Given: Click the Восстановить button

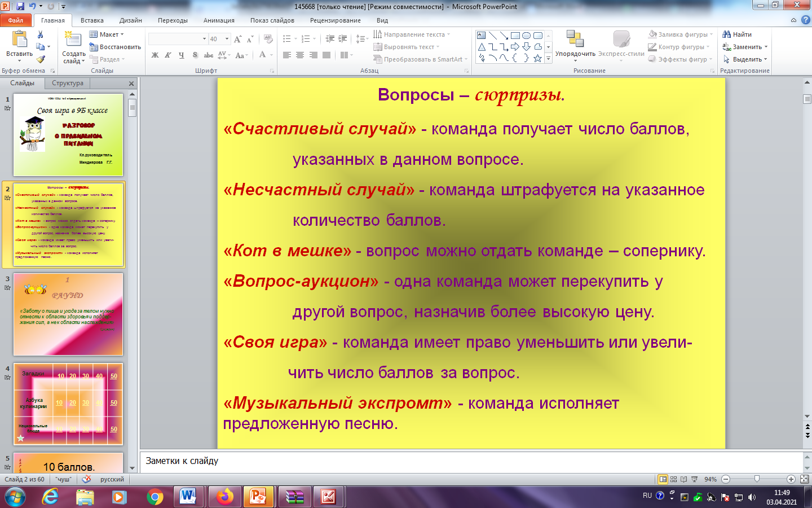Looking at the screenshot, I should pyautogui.click(x=115, y=47).
